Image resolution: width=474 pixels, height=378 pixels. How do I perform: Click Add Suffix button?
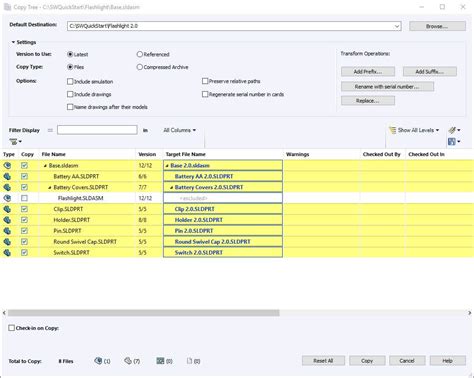[430, 72]
